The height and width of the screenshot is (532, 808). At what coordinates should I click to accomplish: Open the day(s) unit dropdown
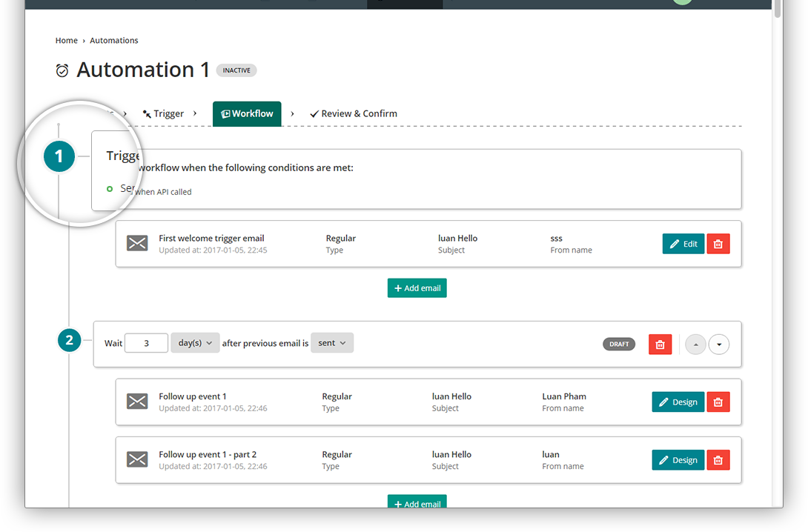(195, 343)
